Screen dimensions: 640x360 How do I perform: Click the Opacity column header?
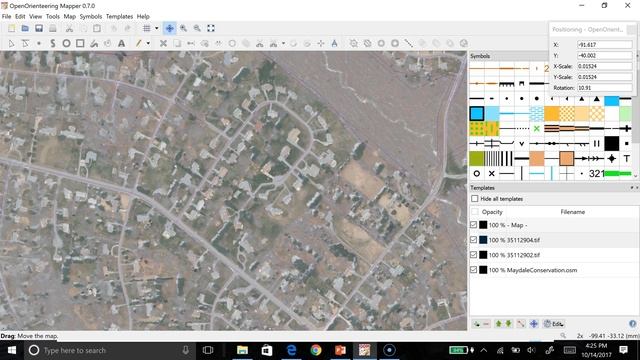[492, 212]
